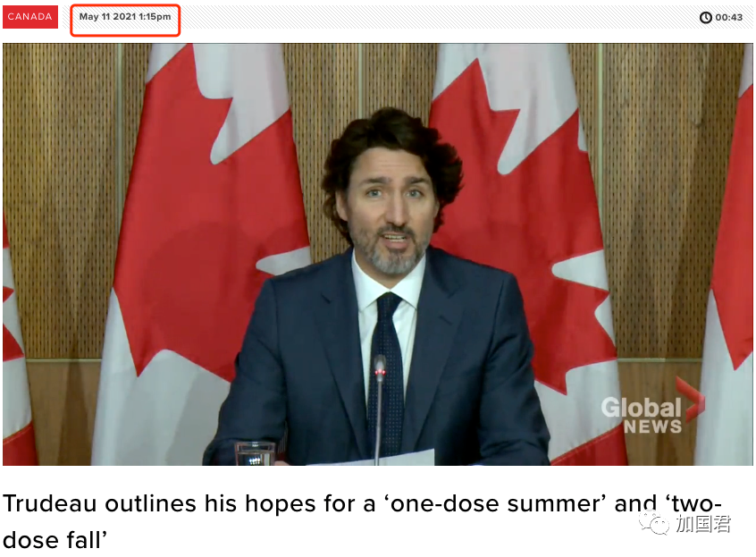This screenshot has height=557, width=756.
Task: Click the Global News logo watermark
Action: pos(652,406)
